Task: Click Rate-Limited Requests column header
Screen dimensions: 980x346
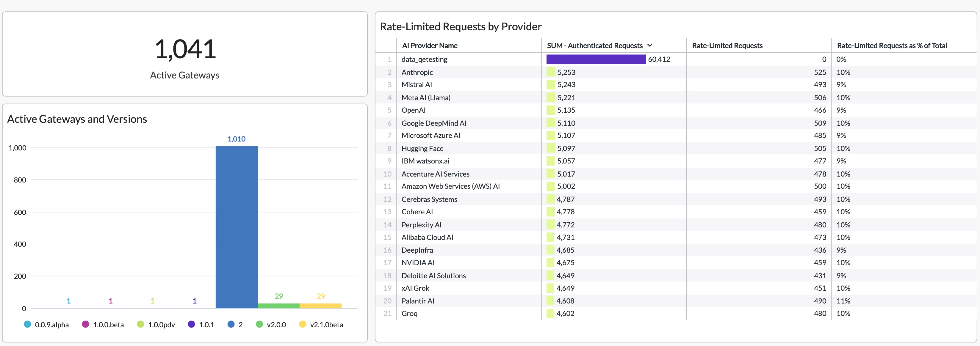Action: point(727,45)
